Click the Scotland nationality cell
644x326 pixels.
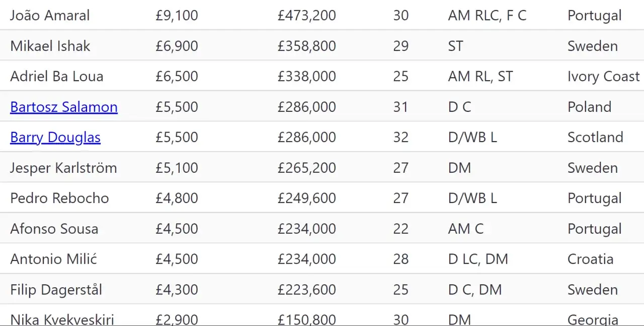[x=595, y=138]
